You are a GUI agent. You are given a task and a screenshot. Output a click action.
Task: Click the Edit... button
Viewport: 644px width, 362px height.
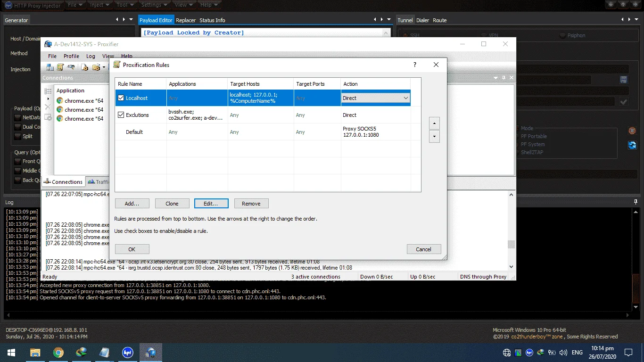pyautogui.click(x=211, y=204)
